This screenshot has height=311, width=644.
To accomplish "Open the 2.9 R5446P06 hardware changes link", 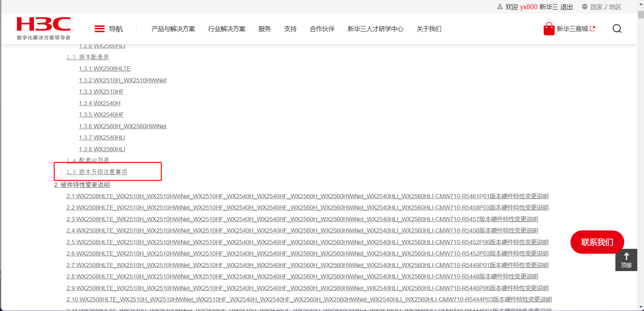I will (x=307, y=288).
